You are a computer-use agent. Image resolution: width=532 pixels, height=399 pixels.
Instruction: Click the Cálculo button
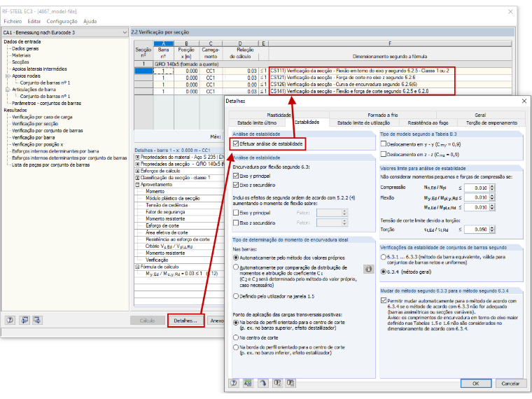147,321
